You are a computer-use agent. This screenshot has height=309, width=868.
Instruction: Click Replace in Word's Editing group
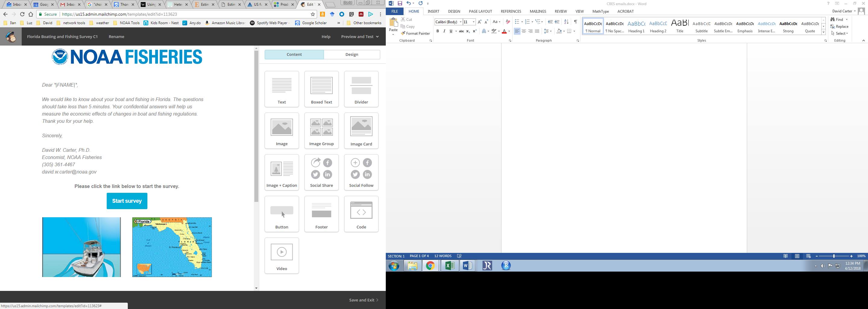(839, 27)
